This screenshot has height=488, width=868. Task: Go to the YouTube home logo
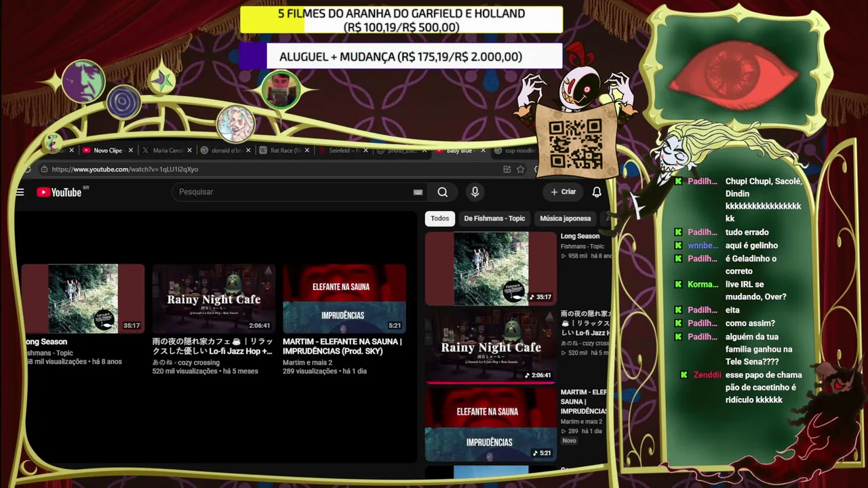pyautogui.click(x=60, y=192)
